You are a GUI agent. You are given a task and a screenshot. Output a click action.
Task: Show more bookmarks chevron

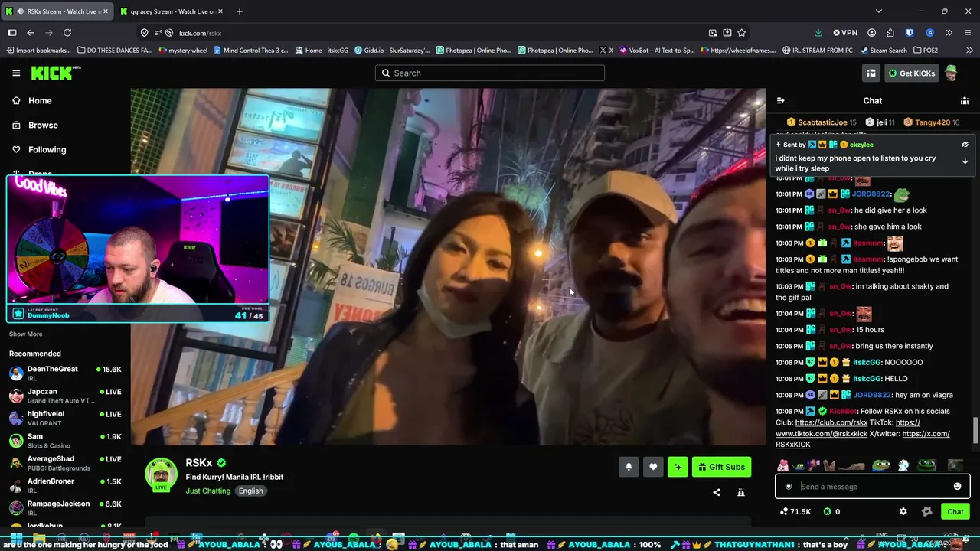pyautogui.click(x=968, y=51)
